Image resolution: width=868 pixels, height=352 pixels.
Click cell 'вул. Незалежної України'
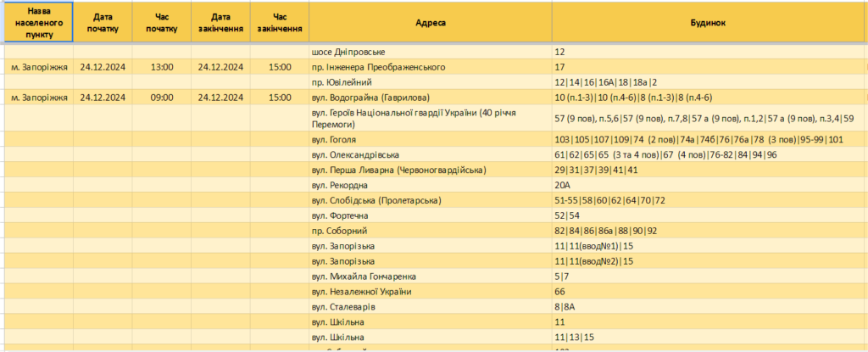[x=431, y=291]
